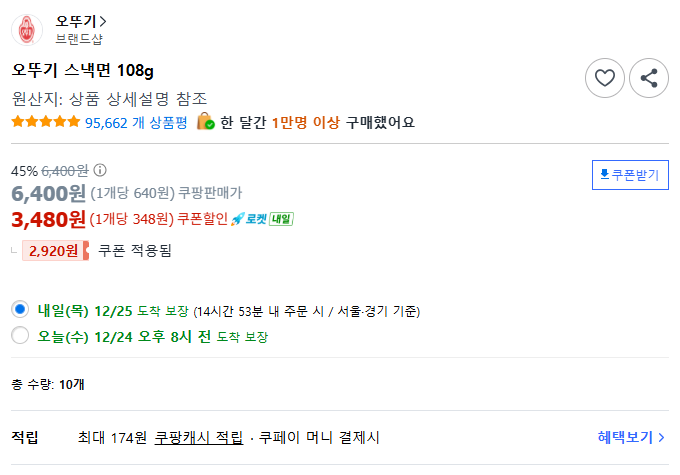Click the info icon beside the original price
The image size is (680, 475).
[x=100, y=170]
